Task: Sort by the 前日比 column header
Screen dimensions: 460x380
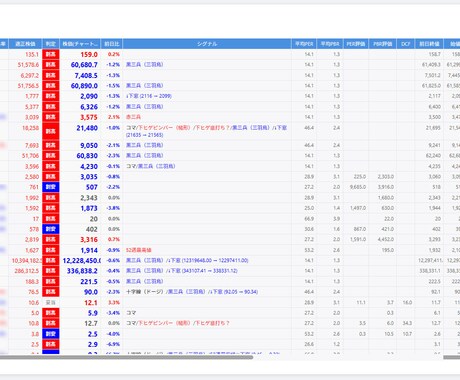Action: click(111, 44)
